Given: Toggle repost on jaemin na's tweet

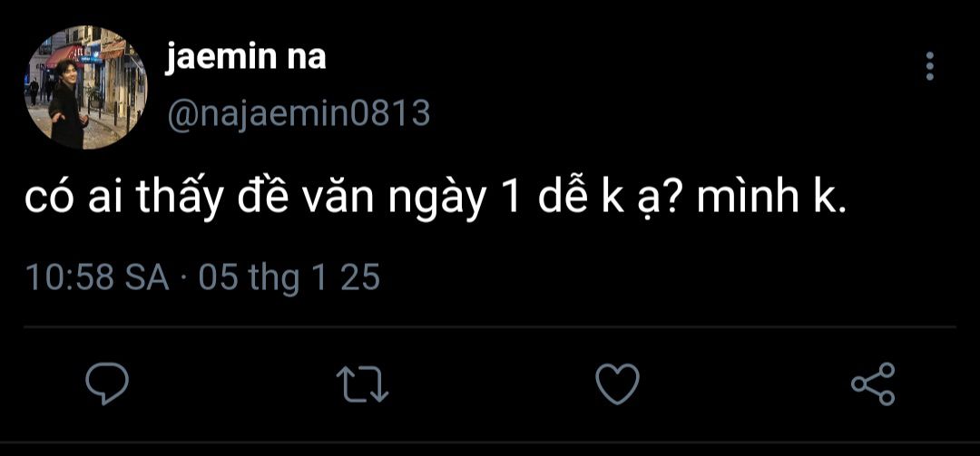Looking at the screenshot, I should coord(362,383).
